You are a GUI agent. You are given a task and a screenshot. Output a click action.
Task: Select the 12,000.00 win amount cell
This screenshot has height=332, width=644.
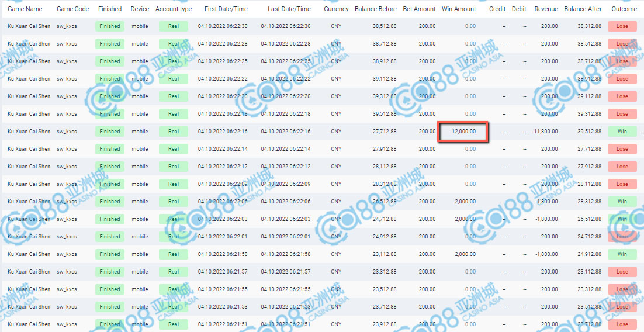coord(463,132)
